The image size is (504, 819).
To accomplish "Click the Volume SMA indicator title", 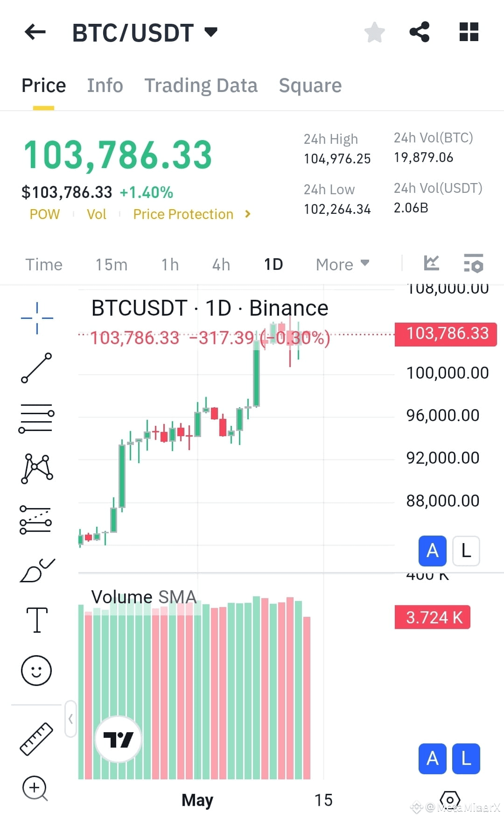I will click(144, 597).
